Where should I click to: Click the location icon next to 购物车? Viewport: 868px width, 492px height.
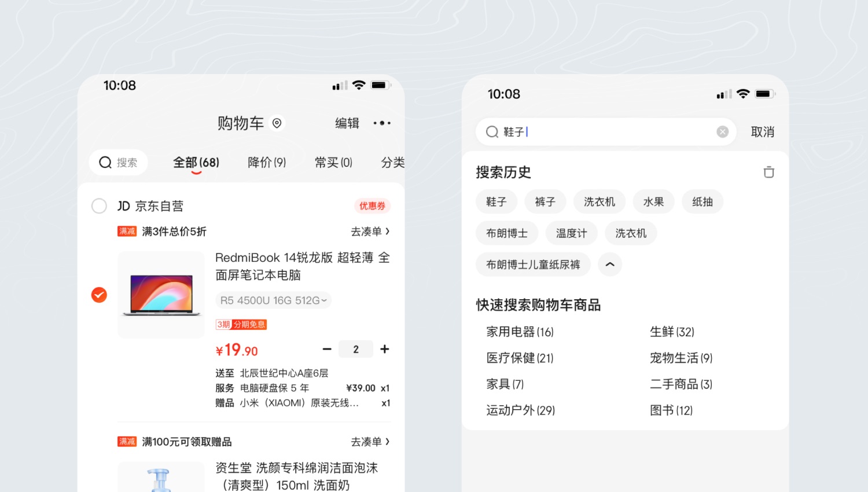(x=276, y=123)
